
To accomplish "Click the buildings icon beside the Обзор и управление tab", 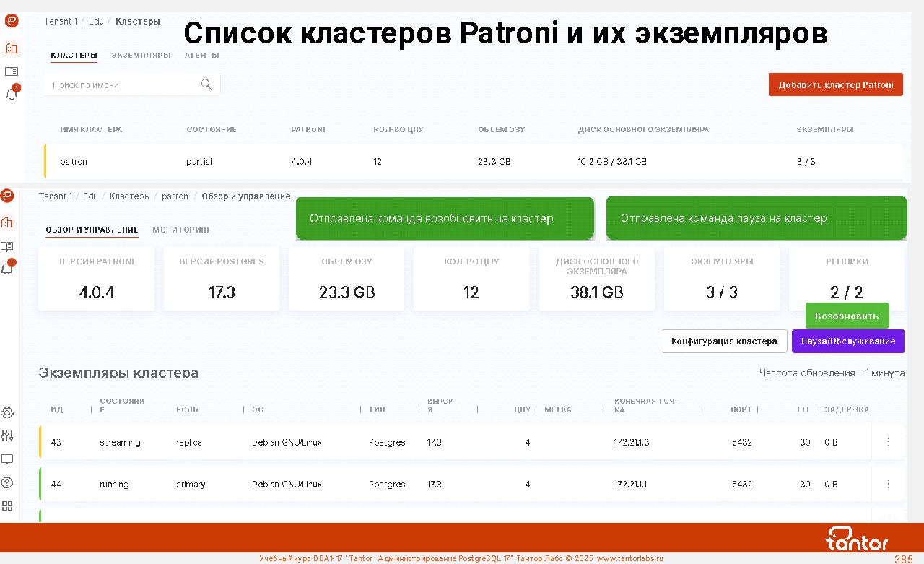I will (x=8, y=222).
